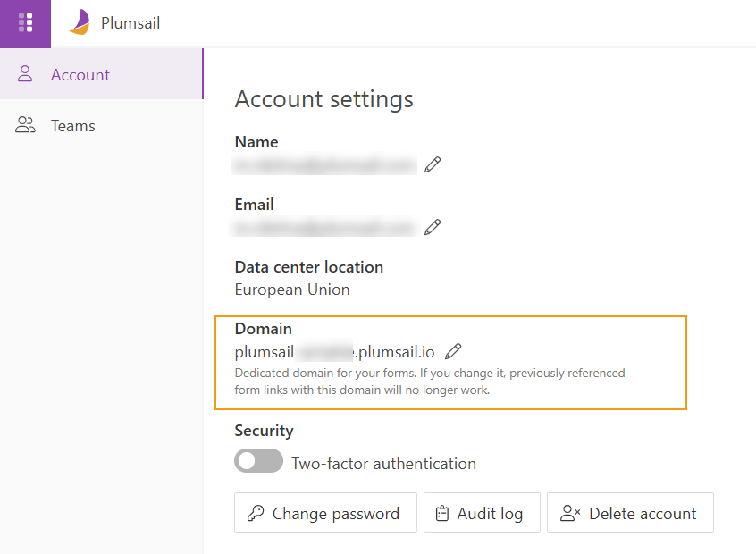Open the app launcher grid icon
The width and height of the screenshot is (756, 554).
(25, 23)
